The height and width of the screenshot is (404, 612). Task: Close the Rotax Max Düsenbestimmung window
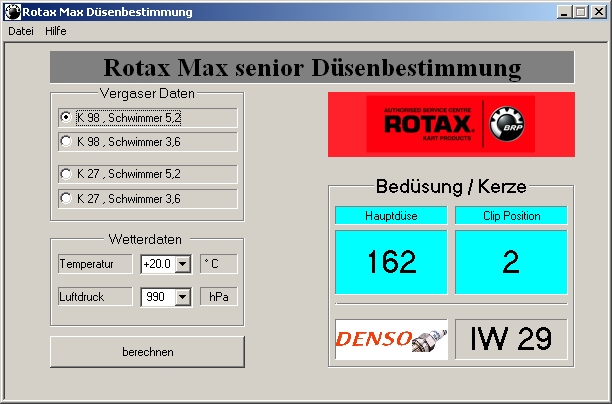click(598, 12)
